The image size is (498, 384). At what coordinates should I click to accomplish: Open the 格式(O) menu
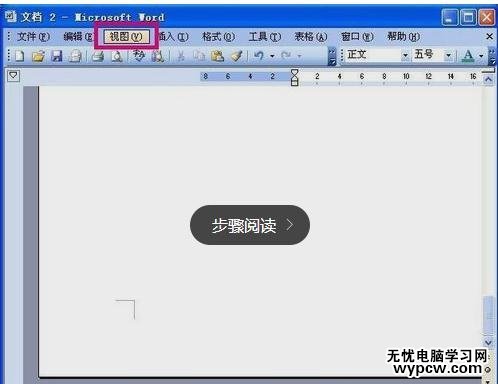click(218, 36)
